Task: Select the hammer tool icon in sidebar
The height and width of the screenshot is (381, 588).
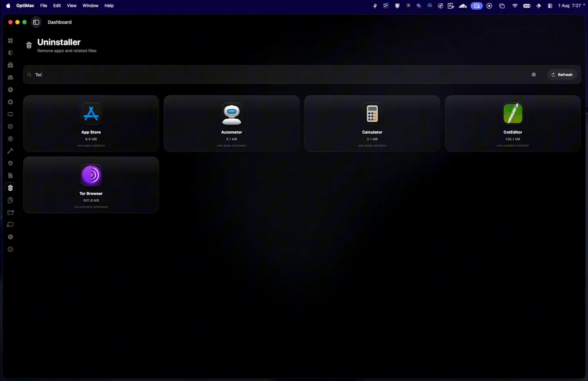Action: tap(10, 151)
